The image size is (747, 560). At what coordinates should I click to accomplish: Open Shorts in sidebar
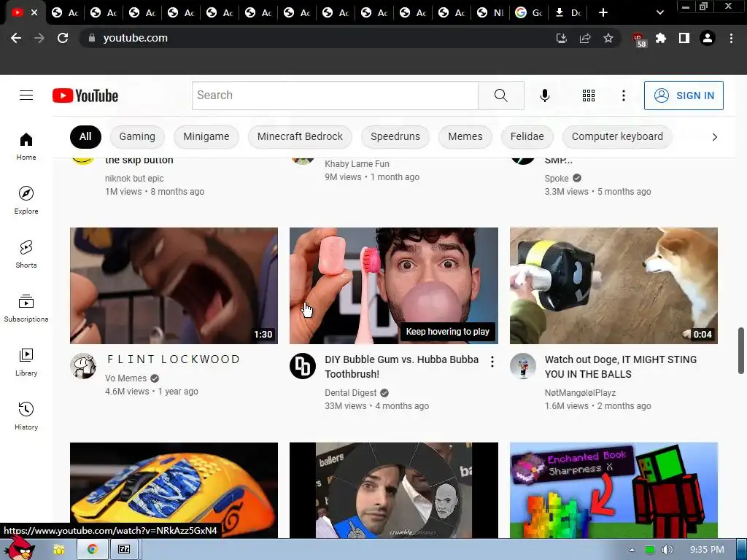tap(26, 254)
